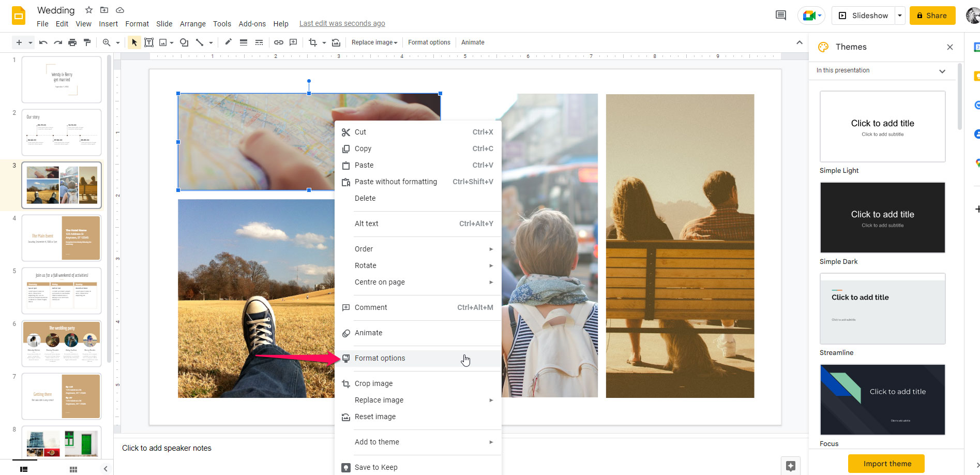Select the Simple Dark theme thumbnail

tap(882, 217)
